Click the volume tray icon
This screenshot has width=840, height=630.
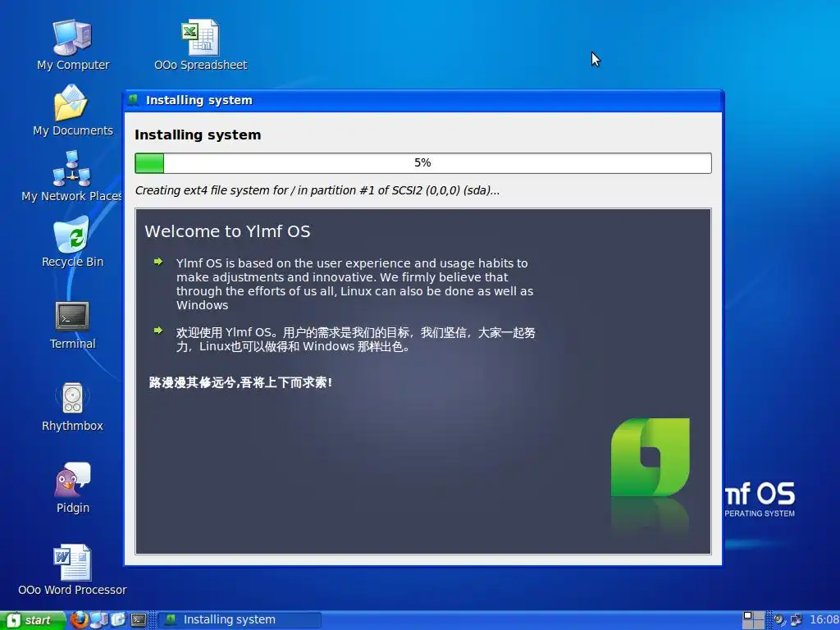click(x=779, y=620)
